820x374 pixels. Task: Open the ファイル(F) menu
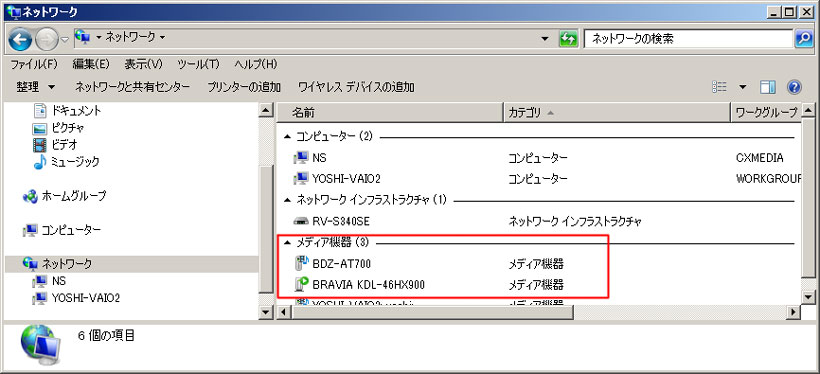click(34, 64)
